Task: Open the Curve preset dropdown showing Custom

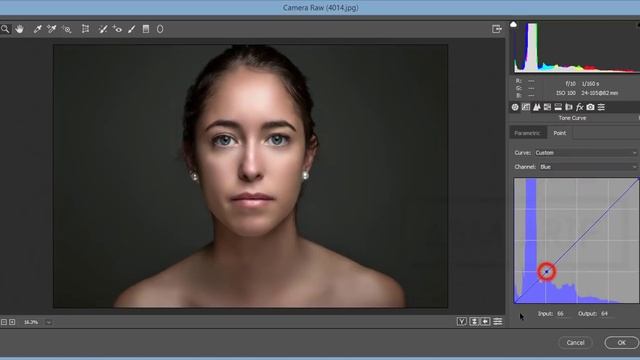Action: coord(585,153)
